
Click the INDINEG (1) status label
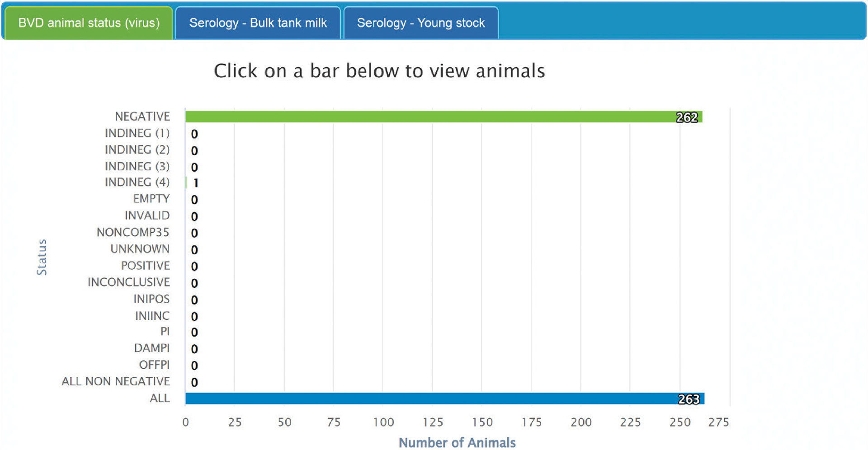[x=137, y=133]
